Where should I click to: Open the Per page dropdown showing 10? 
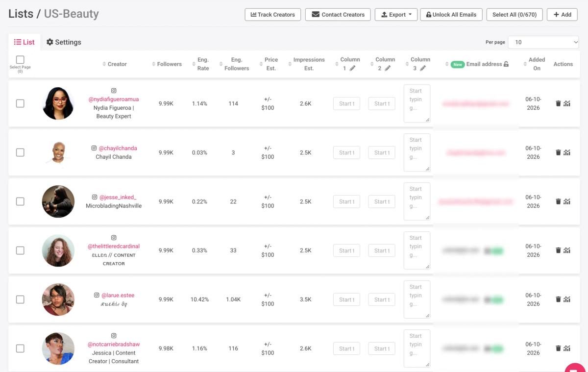(544, 42)
